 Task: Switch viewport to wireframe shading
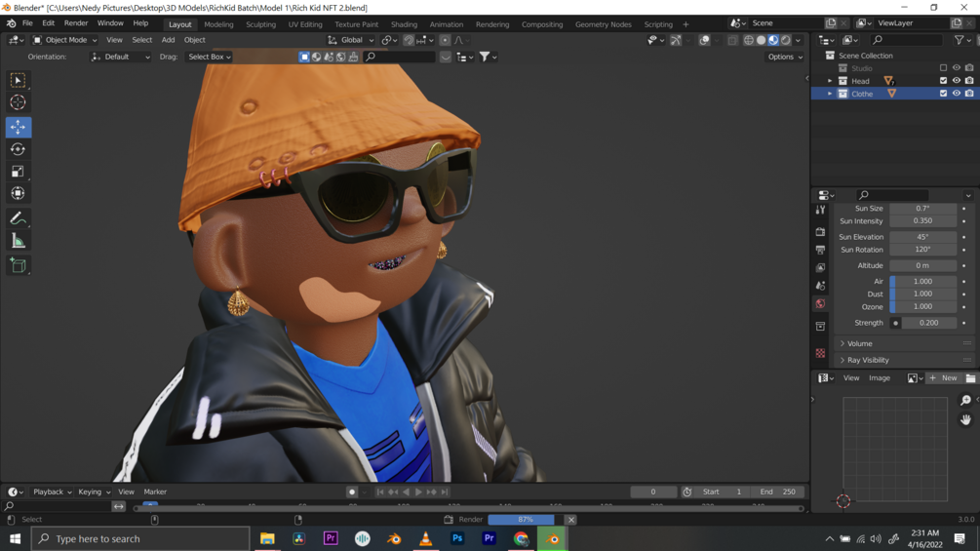click(x=748, y=40)
